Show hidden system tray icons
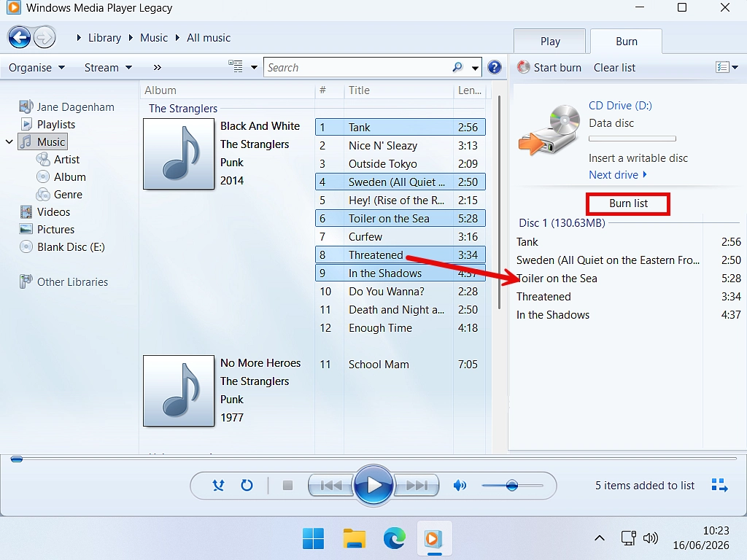 (x=600, y=539)
